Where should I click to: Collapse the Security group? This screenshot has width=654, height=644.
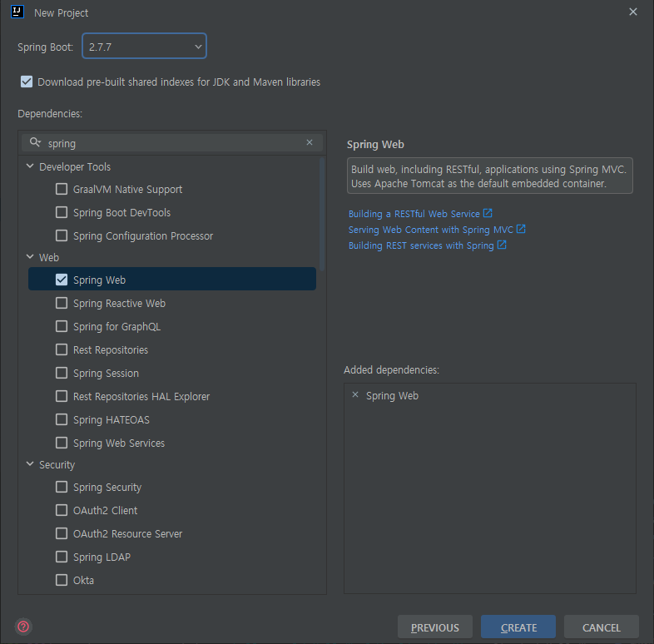[30, 463]
